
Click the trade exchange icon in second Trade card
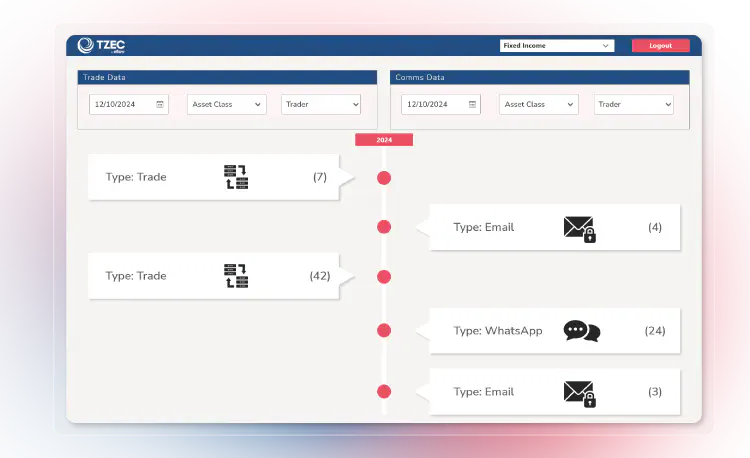236,276
